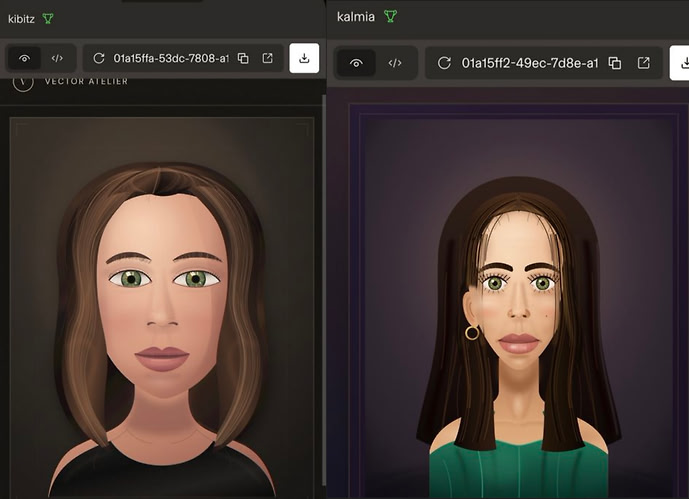Image resolution: width=689 pixels, height=499 pixels.
Task: Switch kibitz panel to preview eye view
Action: [x=25, y=58]
